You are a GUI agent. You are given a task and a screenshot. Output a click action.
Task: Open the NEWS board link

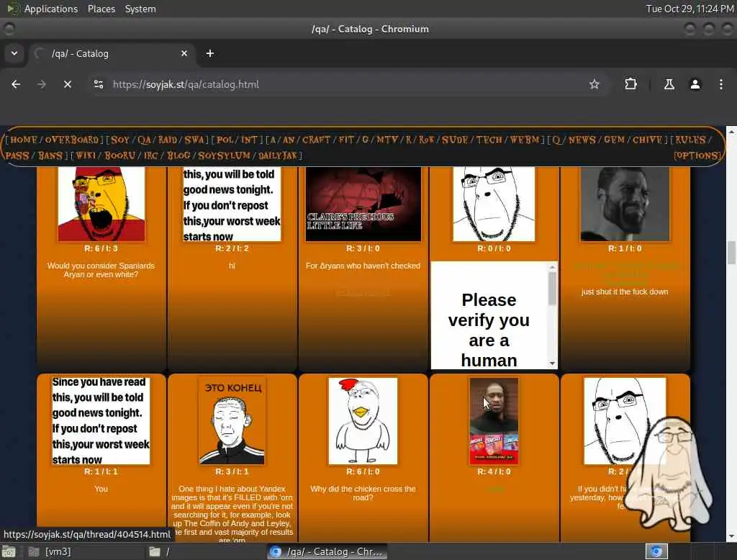tap(582, 140)
